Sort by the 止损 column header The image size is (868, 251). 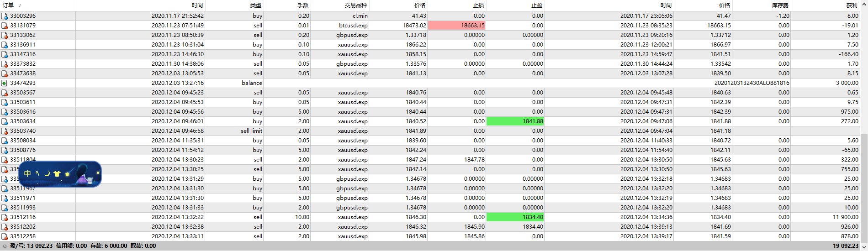(457, 5)
